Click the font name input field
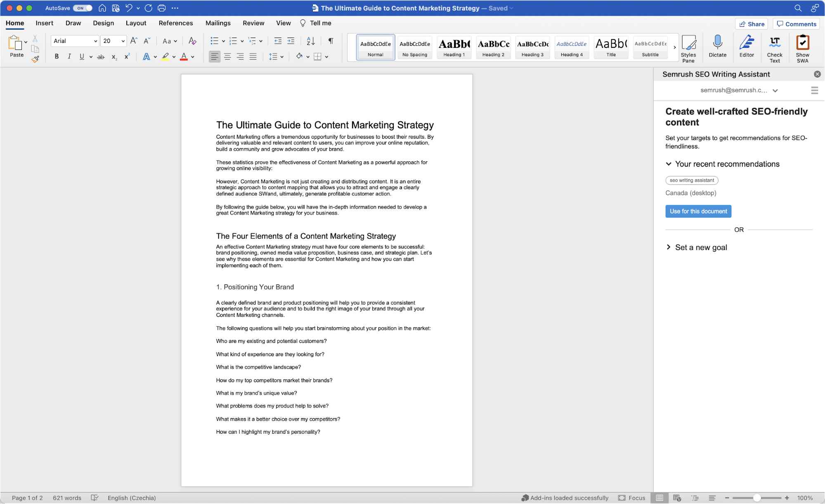The height and width of the screenshot is (504, 825). click(73, 41)
